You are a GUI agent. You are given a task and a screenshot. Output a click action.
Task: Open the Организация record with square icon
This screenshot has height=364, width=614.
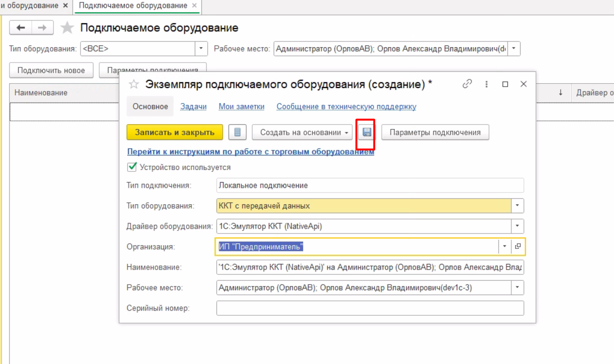(x=518, y=246)
